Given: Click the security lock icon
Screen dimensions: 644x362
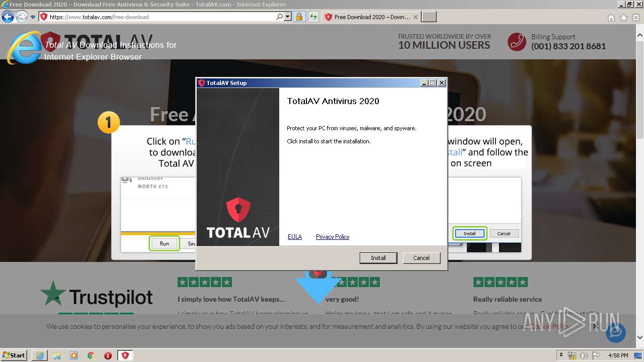Looking at the screenshot, I should (299, 17).
